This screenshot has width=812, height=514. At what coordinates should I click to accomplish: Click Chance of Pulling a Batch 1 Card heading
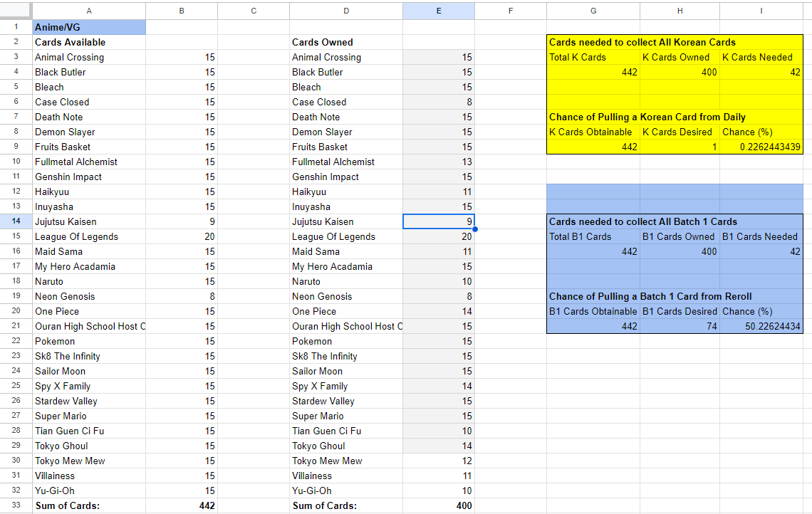(x=650, y=297)
